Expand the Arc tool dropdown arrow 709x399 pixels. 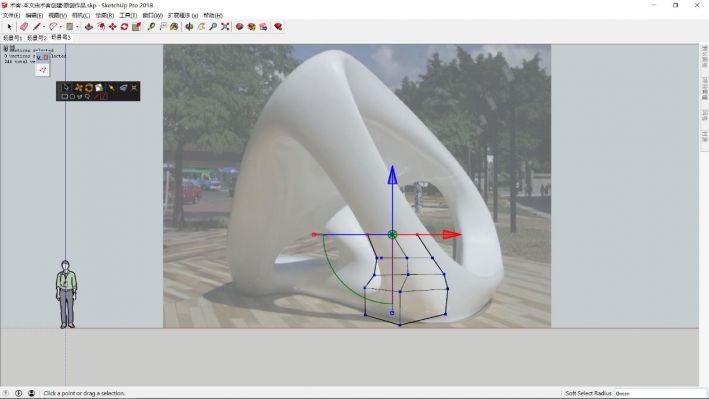(x=60, y=27)
